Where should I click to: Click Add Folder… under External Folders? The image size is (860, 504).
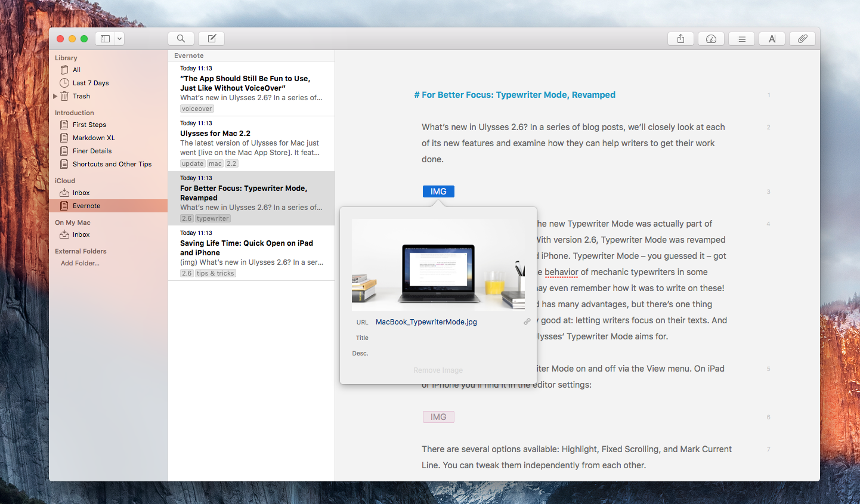80,263
